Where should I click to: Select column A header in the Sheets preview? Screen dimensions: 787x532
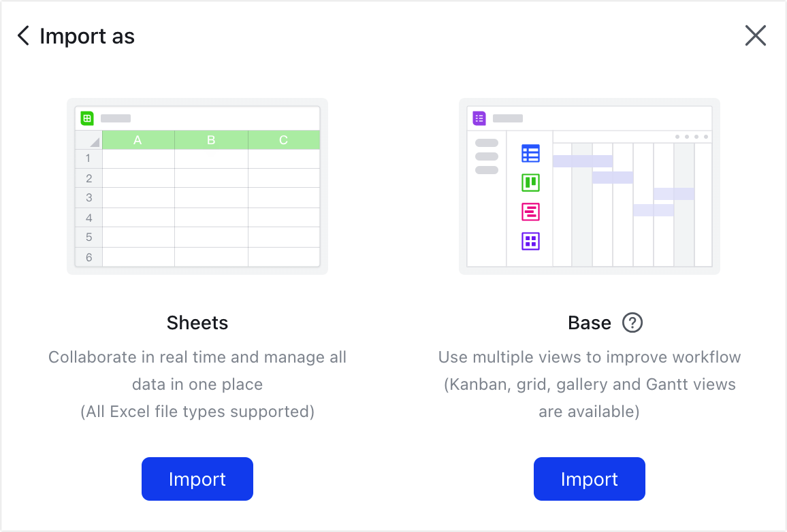click(x=138, y=139)
